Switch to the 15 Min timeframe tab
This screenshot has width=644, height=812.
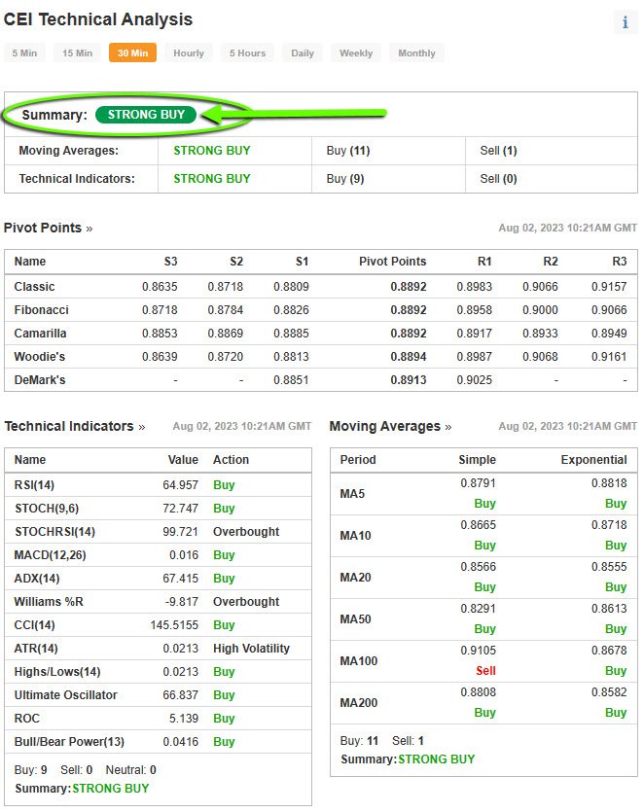78,53
